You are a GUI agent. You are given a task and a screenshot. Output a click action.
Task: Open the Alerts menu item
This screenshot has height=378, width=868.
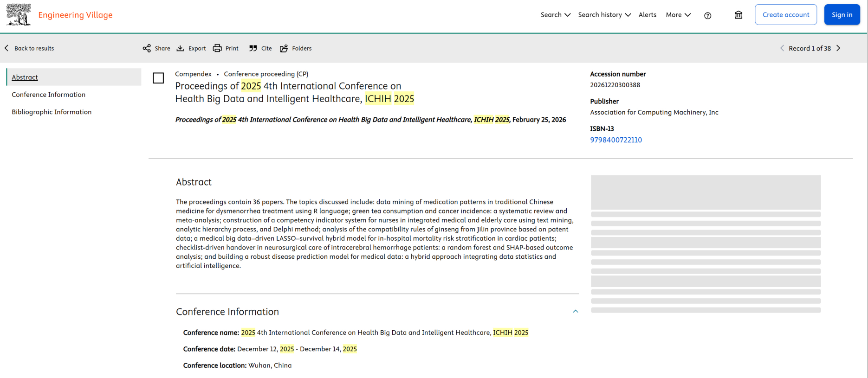tap(648, 15)
